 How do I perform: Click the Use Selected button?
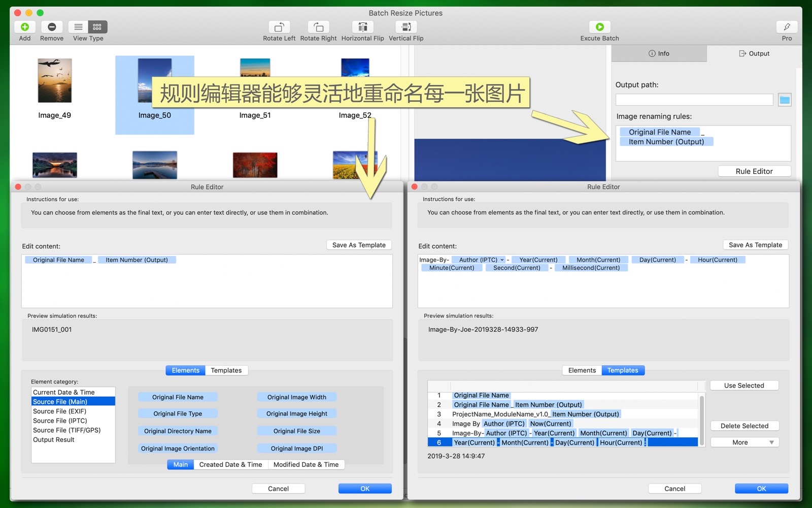[744, 386]
